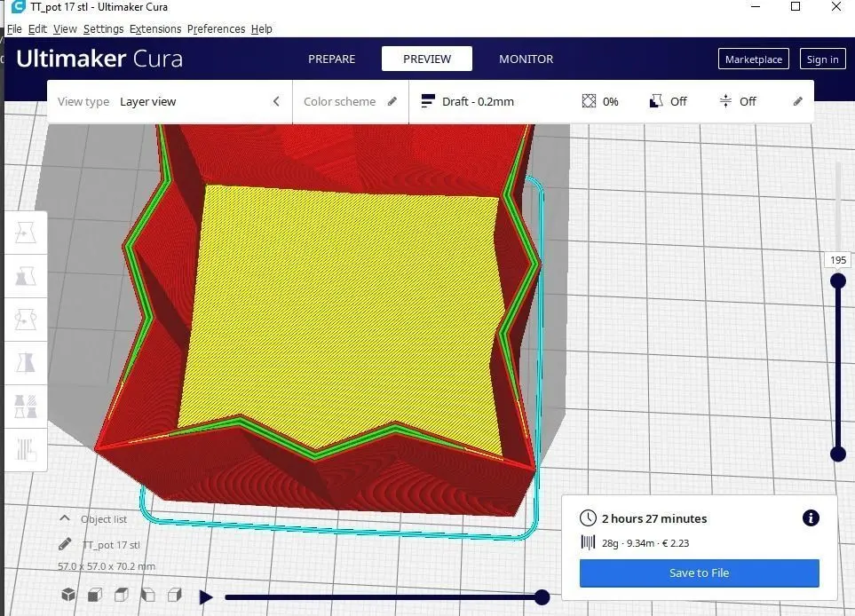Minimize the Cura window
The width and height of the screenshot is (855, 616).
(x=756, y=6)
